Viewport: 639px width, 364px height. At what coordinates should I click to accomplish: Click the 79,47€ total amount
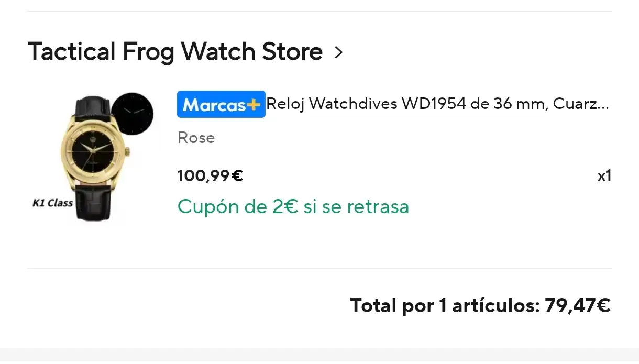pos(578,305)
